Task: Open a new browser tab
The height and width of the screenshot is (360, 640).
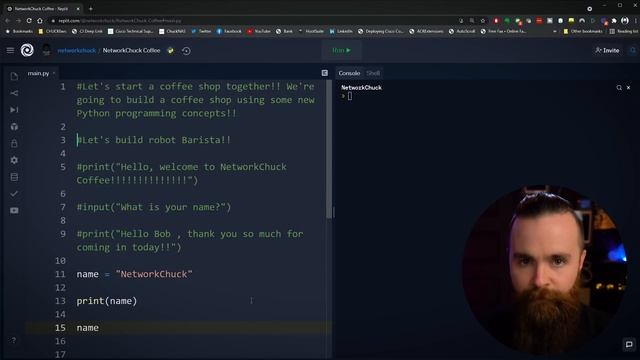Action: coord(91,9)
